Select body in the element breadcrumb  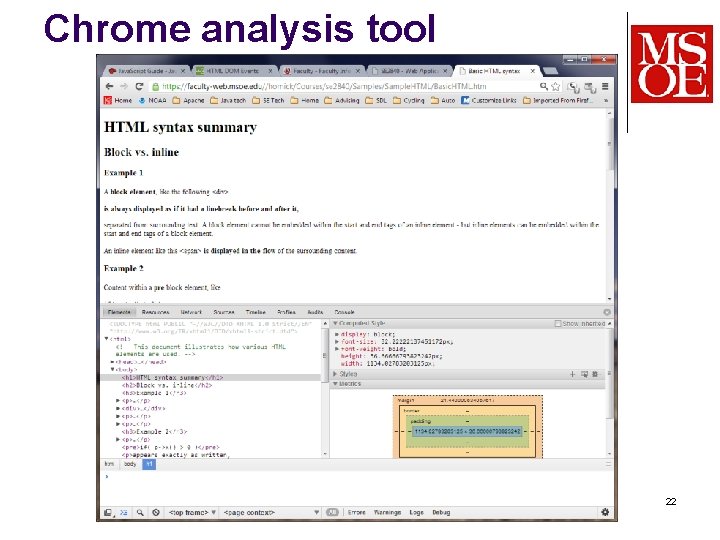[x=130, y=464]
